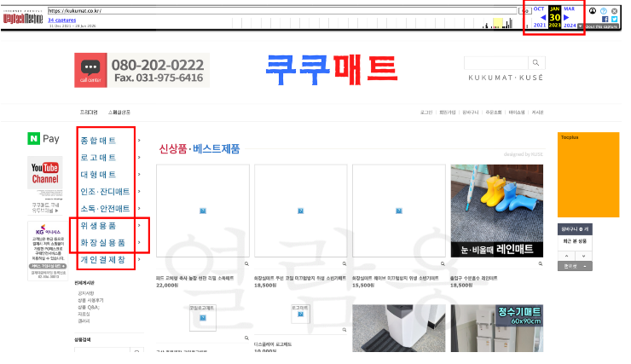Click the up arrow in recent-items widget
Image resolution: width=631 pixels, height=364 pixels.
566,256
